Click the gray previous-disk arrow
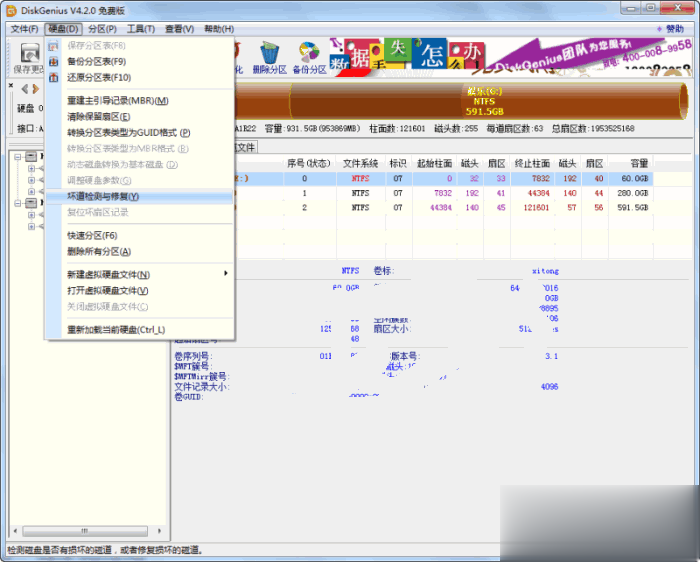The height and width of the screenshot is (562, 700). tap(22, 89)
